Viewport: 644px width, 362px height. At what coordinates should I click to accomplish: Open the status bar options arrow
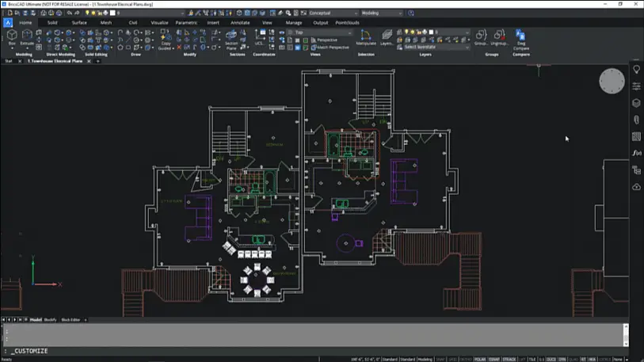pyautogui.click(x=627, y=360)
